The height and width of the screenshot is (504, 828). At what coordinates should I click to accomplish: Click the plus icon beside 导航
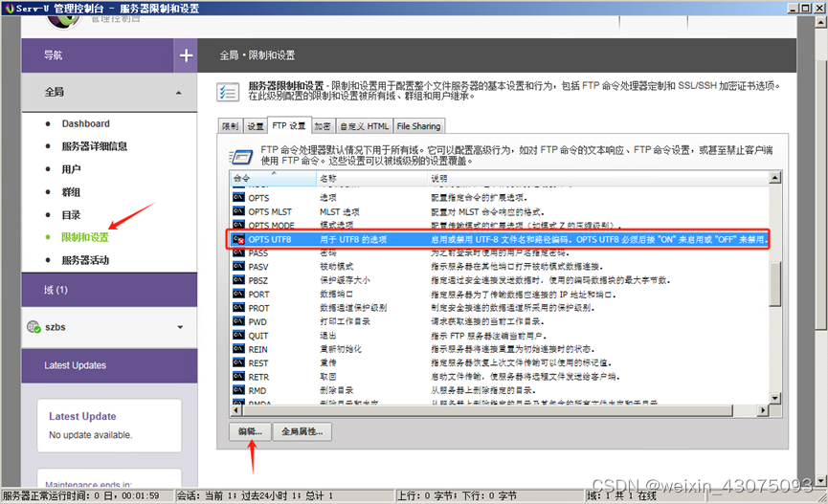tap(186, 55)
